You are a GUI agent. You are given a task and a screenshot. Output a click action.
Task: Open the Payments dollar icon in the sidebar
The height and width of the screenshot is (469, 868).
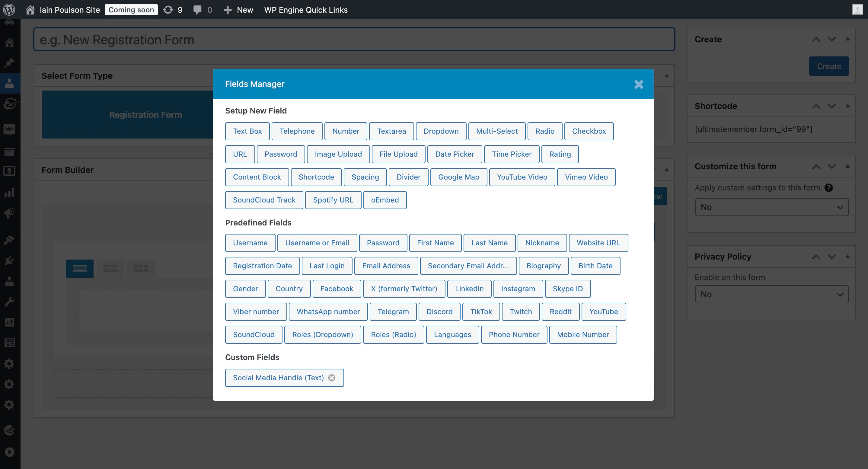click(x=9, y=171)
